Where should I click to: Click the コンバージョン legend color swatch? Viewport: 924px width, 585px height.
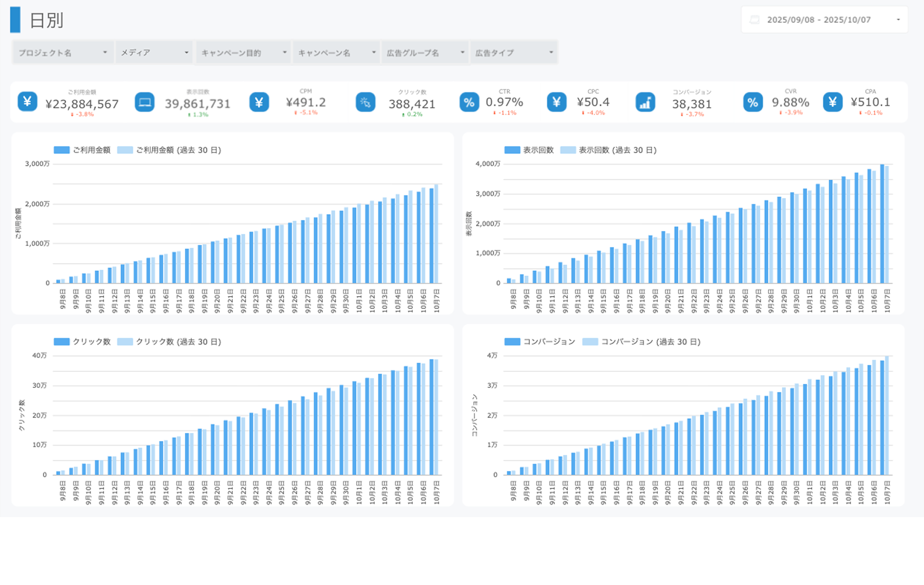point(512,342)
